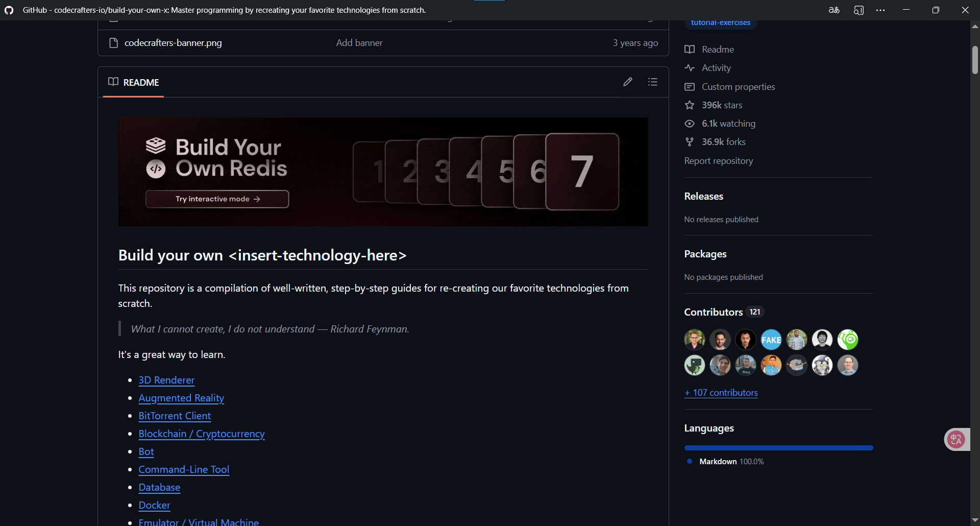This screenshot has height=526, width=980.
Task: Click the Richard Feynman quote text
Action: [x=270, y=329]
